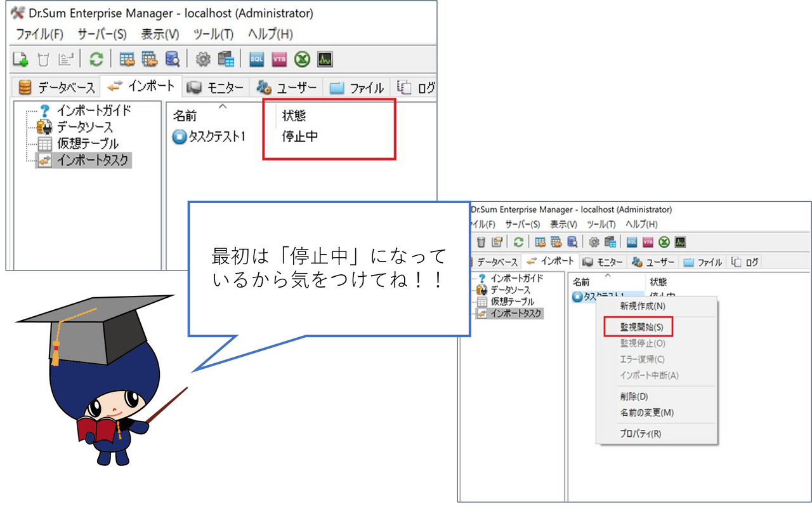Click the pink VTB icon in the context-menu window
812x513 pixels.
point(648,242)
